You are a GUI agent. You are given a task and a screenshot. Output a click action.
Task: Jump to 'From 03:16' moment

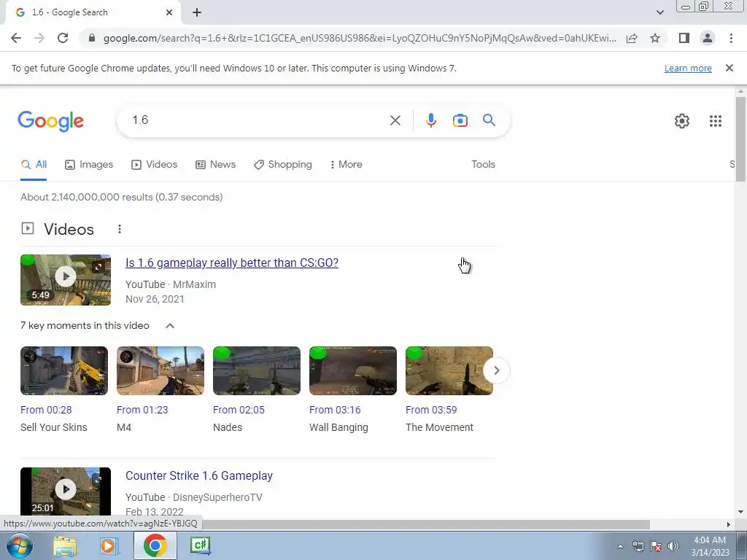pos(335,410)
